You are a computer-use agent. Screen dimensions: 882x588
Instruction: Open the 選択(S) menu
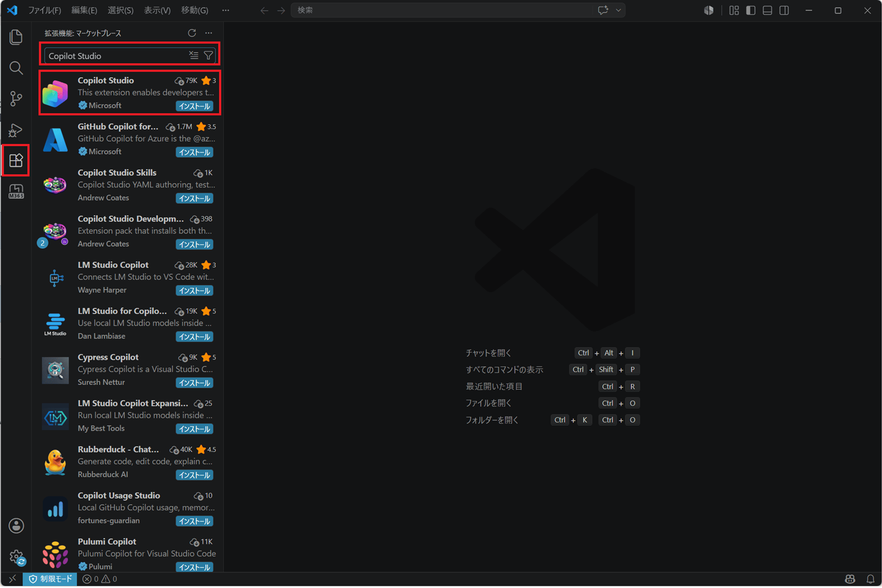point(121,11)
